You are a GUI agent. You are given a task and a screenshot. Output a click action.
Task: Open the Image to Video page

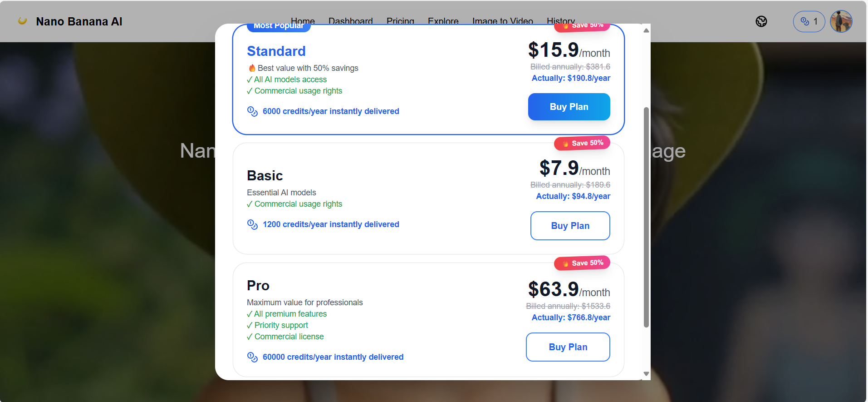coord(502,20)
